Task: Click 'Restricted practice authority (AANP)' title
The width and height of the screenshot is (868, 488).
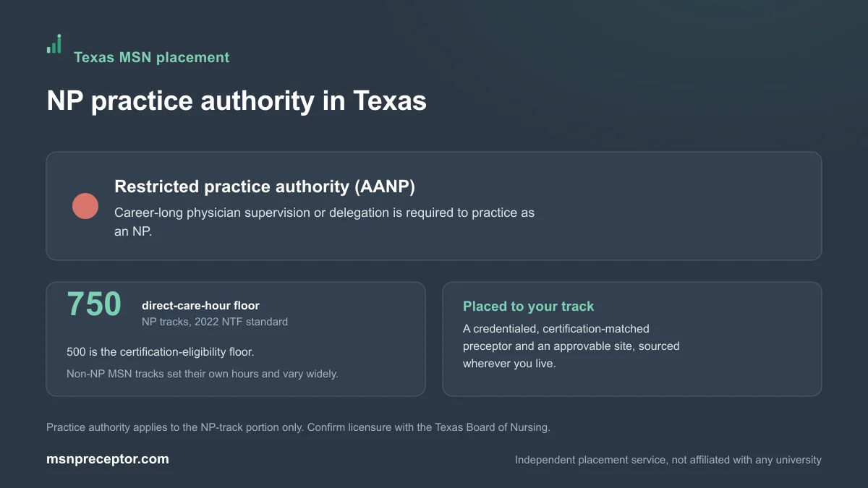Action: coord(265,187)
